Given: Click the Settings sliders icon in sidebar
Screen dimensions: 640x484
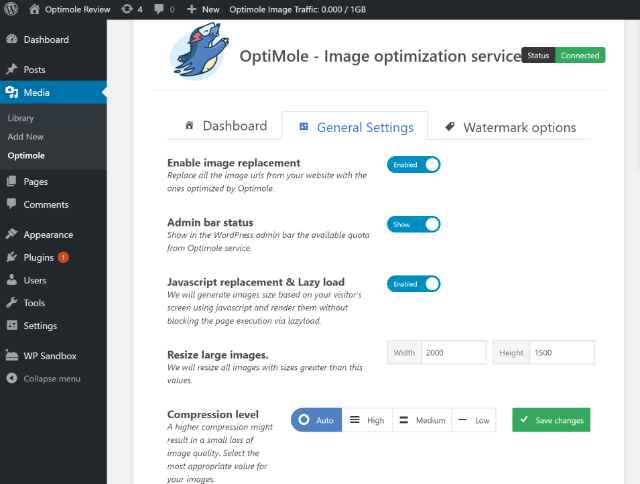Looking at the screenshot, I should [x=12, y=325].
